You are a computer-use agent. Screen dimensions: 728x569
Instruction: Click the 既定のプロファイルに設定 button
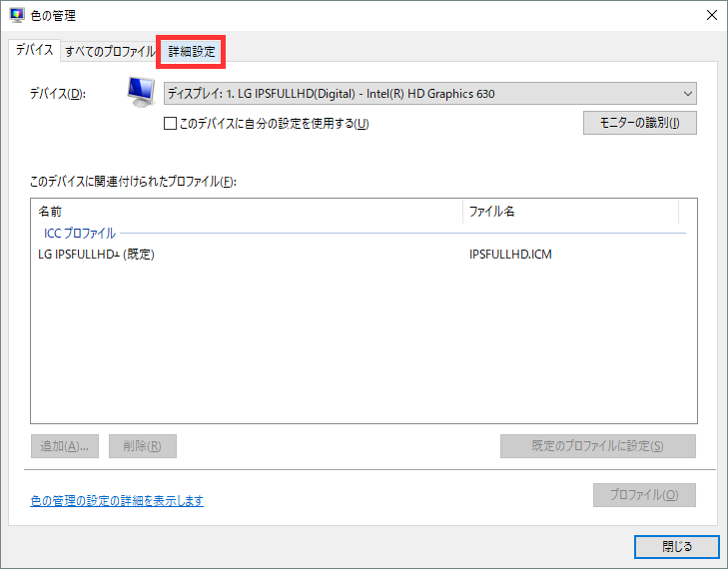(597, 446)
